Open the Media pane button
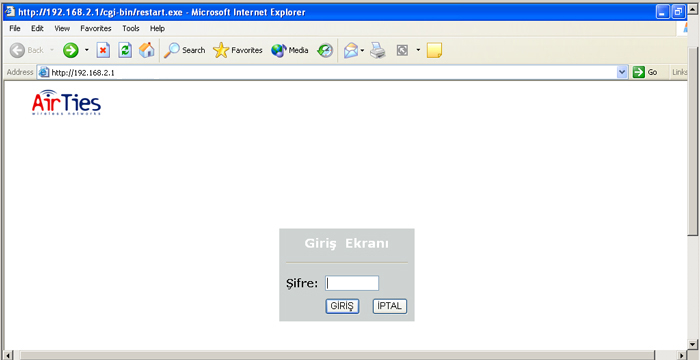 [290, 50]
